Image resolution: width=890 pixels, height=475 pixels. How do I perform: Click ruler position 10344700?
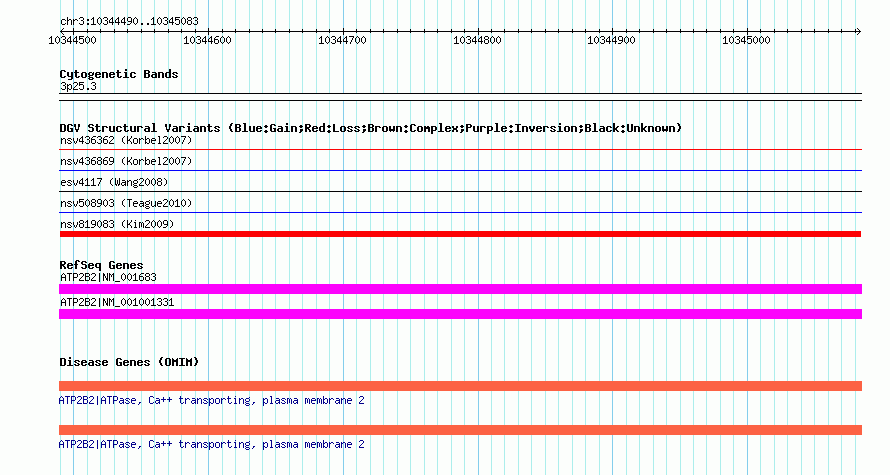342,40
